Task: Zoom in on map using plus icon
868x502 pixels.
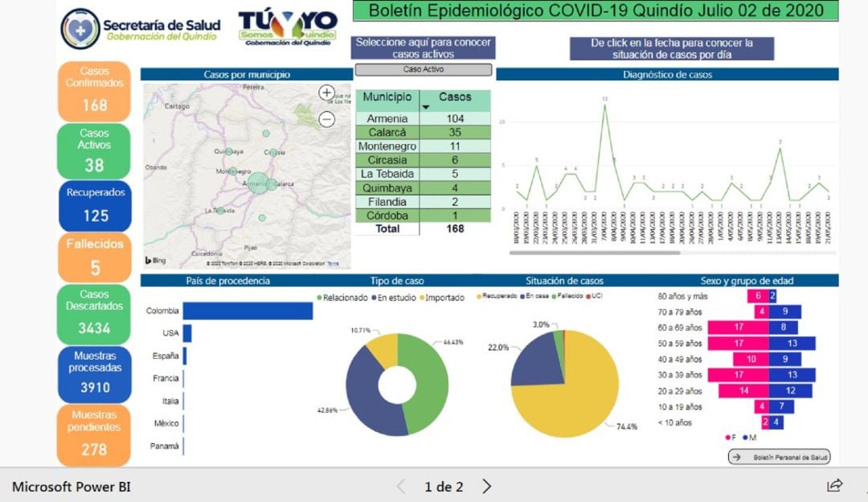Action: coord(326,93)
